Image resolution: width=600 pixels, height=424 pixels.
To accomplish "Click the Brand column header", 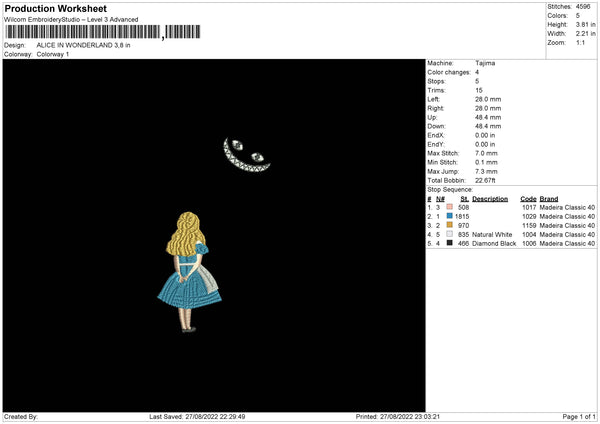I will (549, 199).
